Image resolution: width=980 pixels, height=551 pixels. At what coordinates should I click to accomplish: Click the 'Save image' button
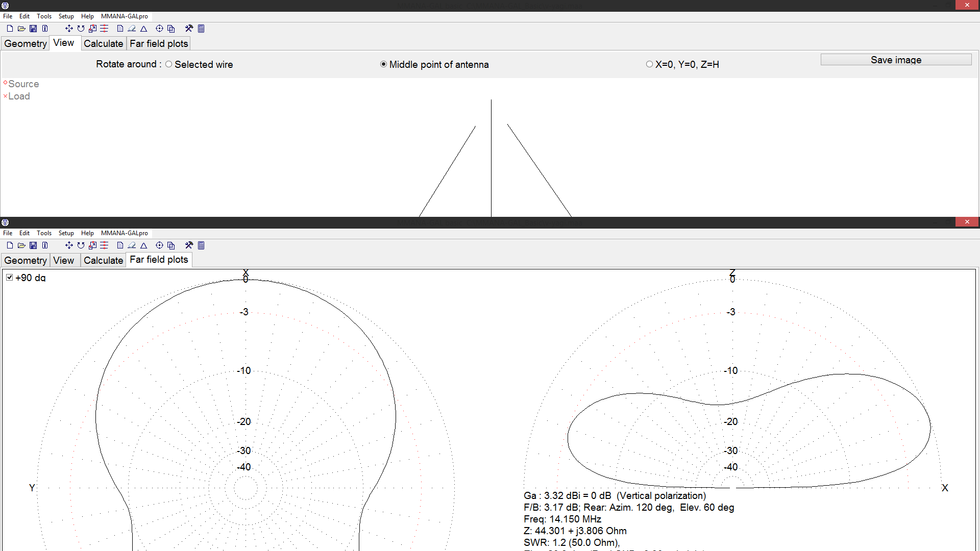[x=896, y=60]
